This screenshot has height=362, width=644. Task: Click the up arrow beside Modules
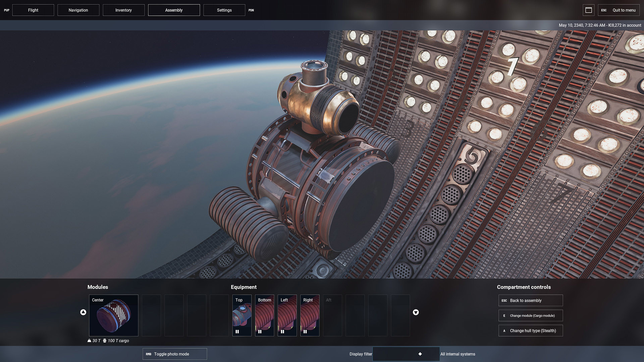pos(83,312)
